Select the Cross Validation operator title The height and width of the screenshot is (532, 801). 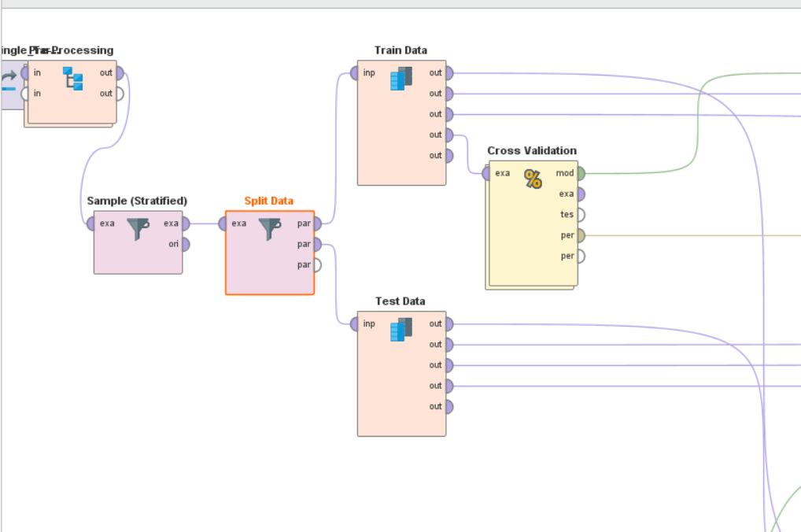point(532,151)
